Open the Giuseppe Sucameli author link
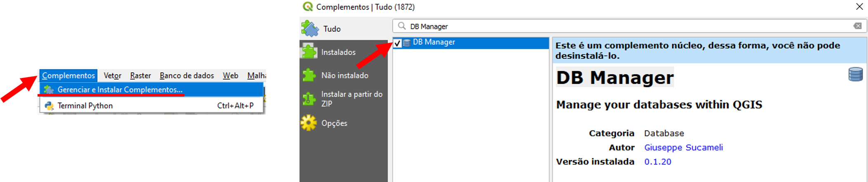Screen dimensions: 868x182 point(683,147)
